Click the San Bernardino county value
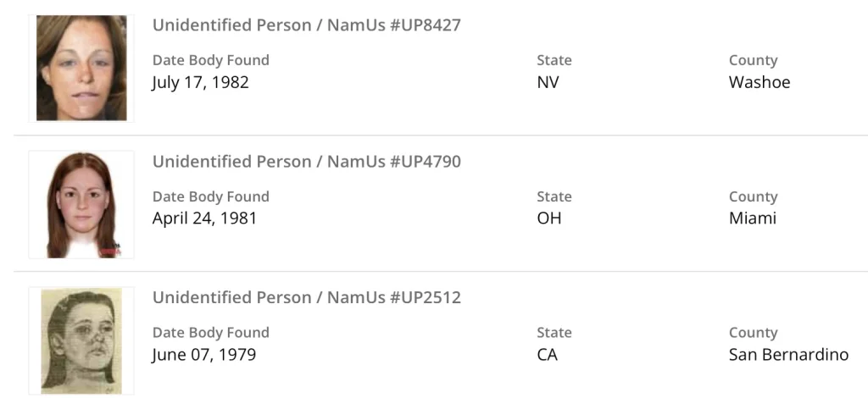This screenshot has height=398, width=868. tap(788, 355)
